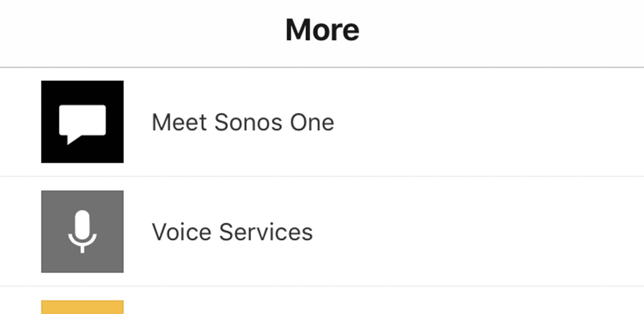
Task: Tap the word "Services" in the second row
Action: pos(266,232)
